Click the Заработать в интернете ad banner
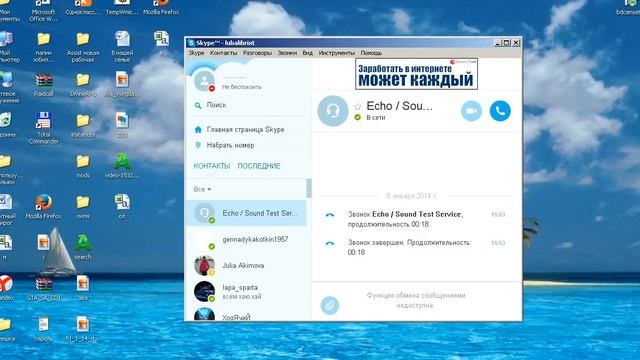 (x=416, y=74)
